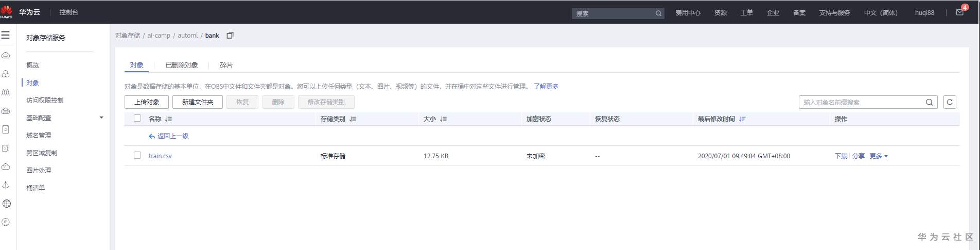Open the mail notifications icon

coord(960,12)
